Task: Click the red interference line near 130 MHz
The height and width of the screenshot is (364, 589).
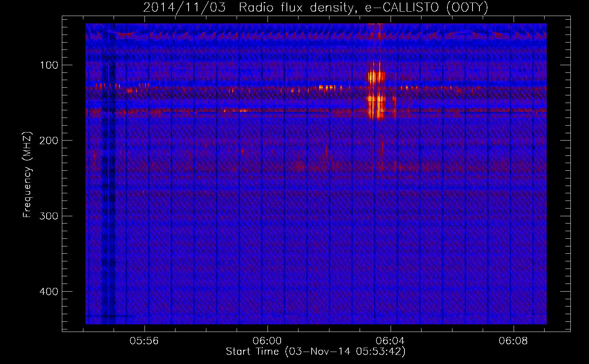Action: tap(316, 88)
